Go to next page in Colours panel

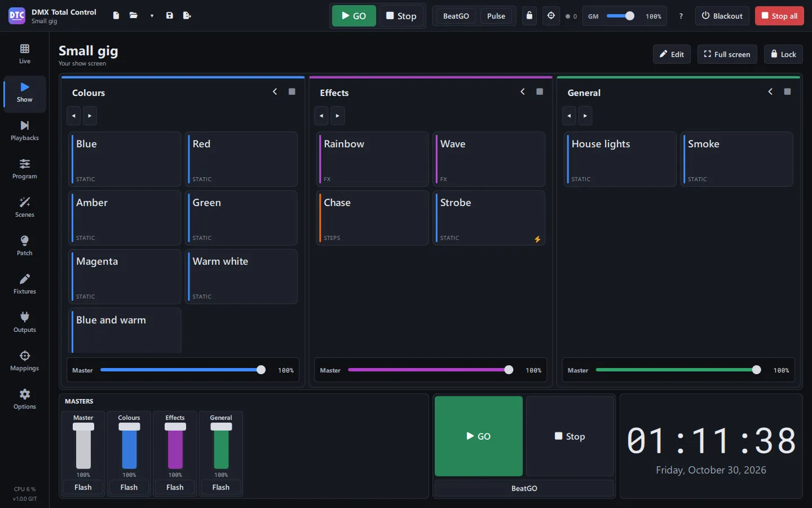coord(90,116)
